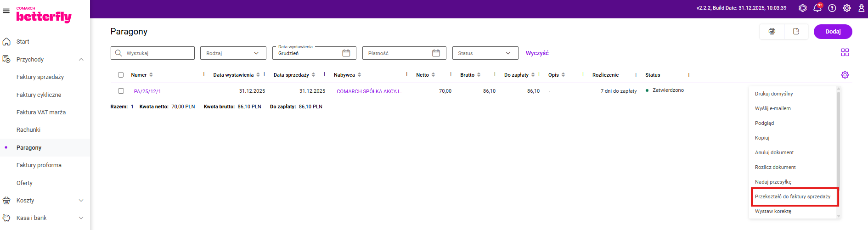Click the export document icon button
The image size is (868, 230).
[x=796, y=32]
